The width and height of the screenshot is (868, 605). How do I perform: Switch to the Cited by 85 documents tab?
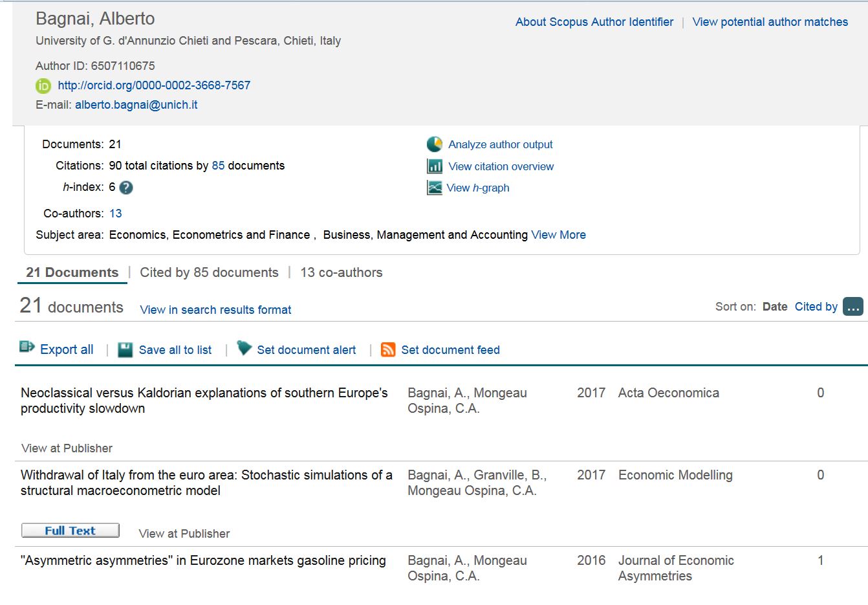point(209,272)
